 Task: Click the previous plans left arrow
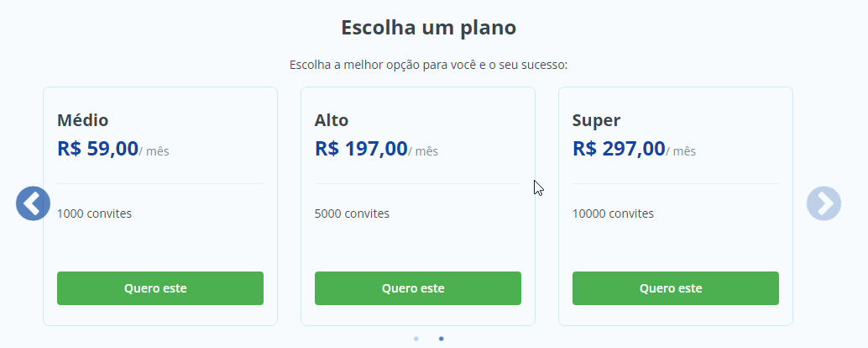tap(33, 203)
